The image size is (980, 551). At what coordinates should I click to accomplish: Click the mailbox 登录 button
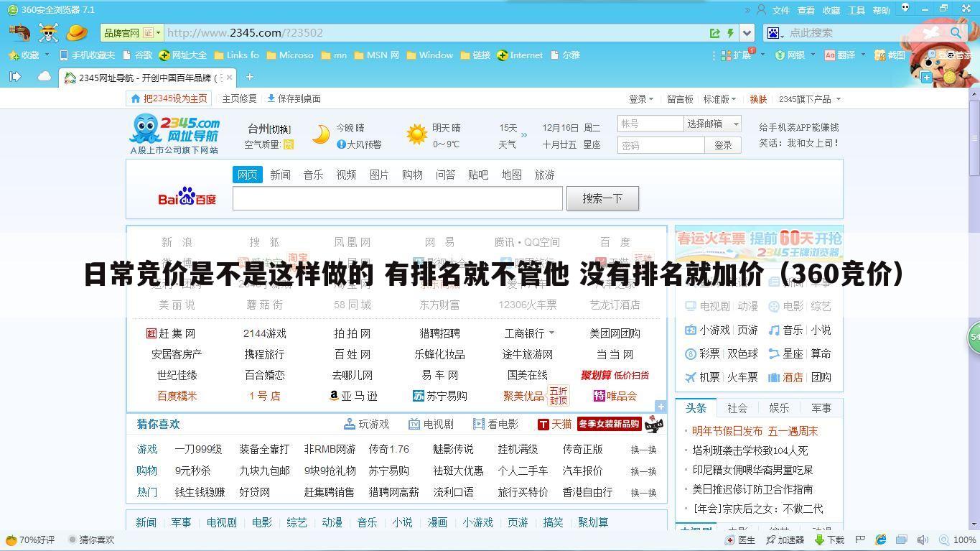click(x=723, y=145)
